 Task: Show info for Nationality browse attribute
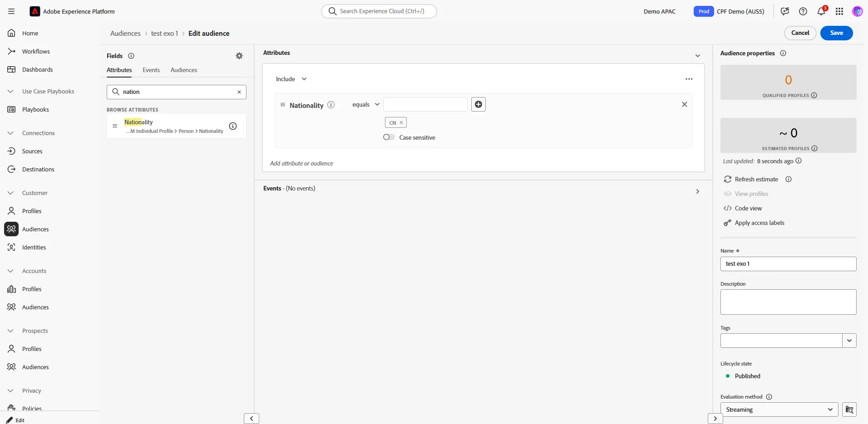pos(233,126)
